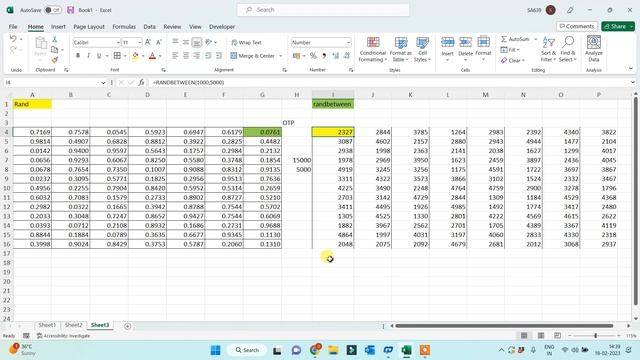Click Increase Decimal icon
The image size is (640, 360).
point(336,56)
